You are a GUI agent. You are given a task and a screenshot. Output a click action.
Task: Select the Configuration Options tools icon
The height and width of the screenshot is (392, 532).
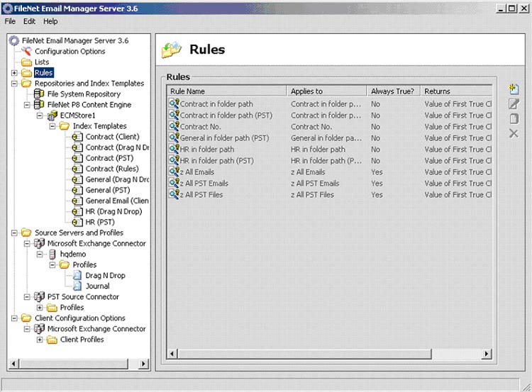[x=26, y=51]
